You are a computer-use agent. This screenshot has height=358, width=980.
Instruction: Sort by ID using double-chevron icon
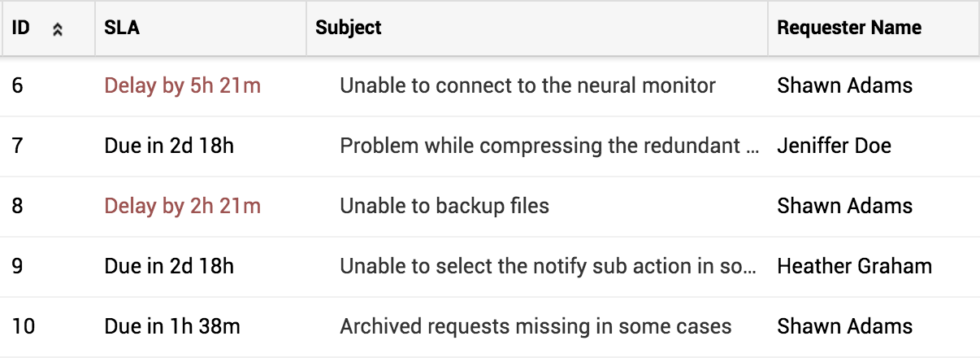(x=58, y=29)
